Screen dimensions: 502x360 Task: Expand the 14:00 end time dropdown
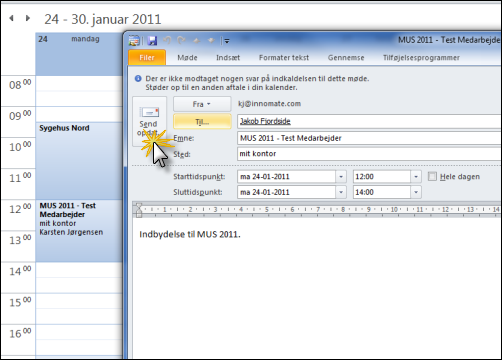coord(416,192)
